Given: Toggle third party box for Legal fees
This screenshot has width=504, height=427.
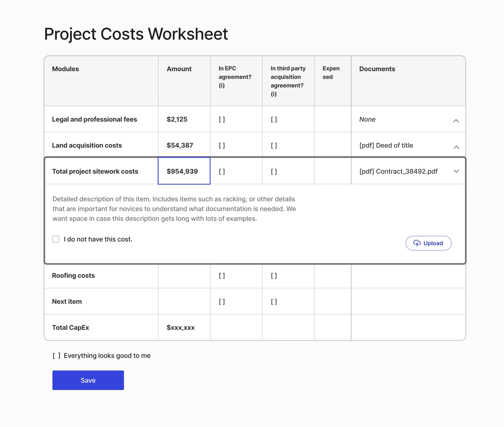Looking at the screenshot, I should [x=274, y=119].
